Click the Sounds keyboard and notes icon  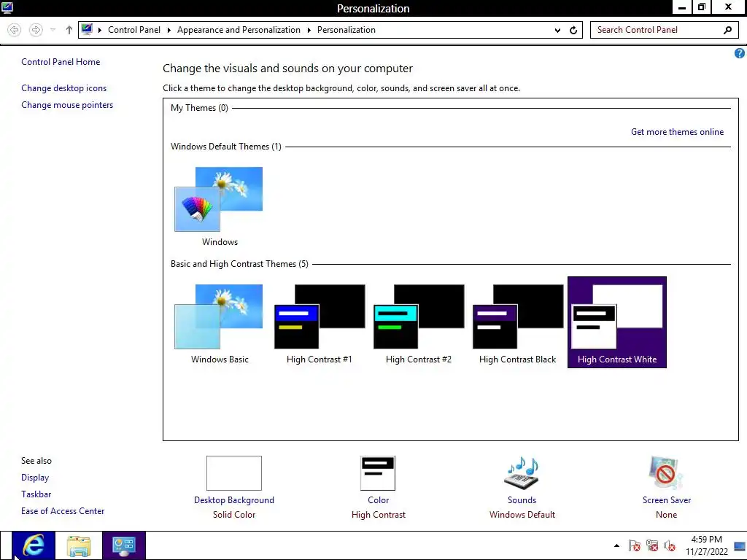[522, 472]
